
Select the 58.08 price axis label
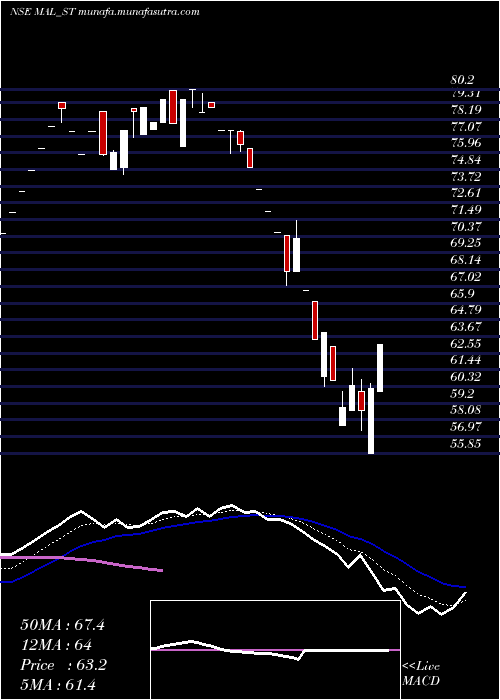coord(467,410)
